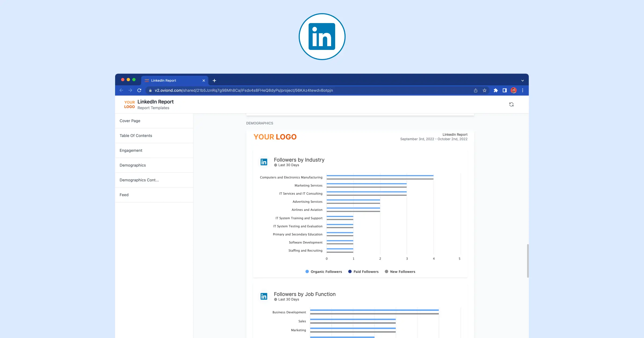Image resolution: width=644 pixels, height=338 pixels.
Task: Click the Primary and Secondary Education label
Action: (298, 234)
